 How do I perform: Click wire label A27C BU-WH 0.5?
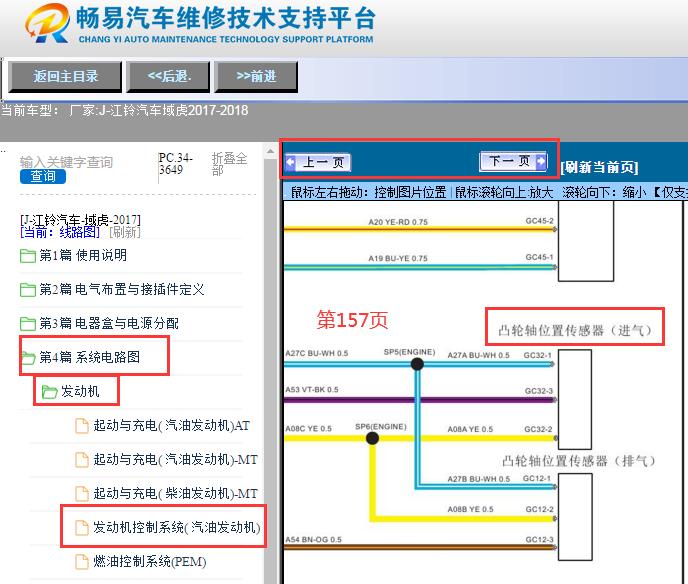[x=316, y=353]
